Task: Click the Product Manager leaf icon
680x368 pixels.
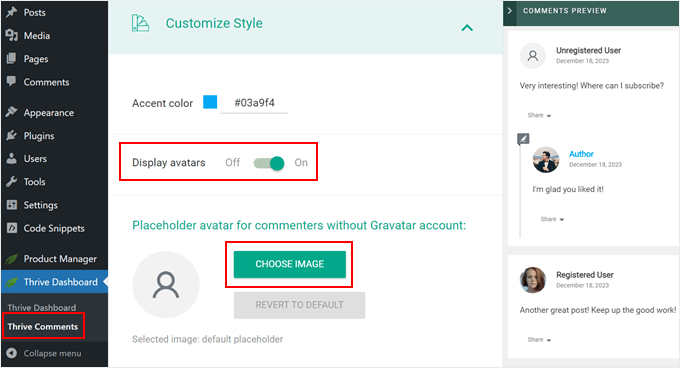Action: 12,259
